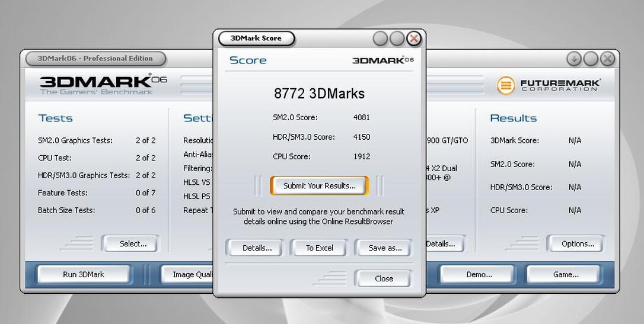This screenshot has width=644, height=324.
Task: Click 3DMark Score title bar label
Action: (256, 38)
